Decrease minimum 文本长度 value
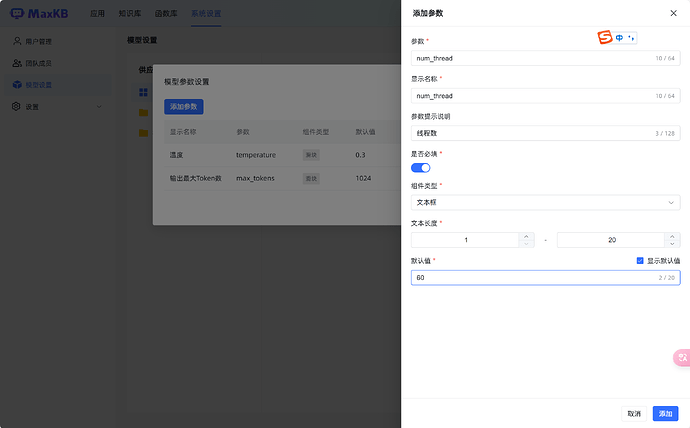The width and height of the screenshot is (690, 428). (526, 244)
